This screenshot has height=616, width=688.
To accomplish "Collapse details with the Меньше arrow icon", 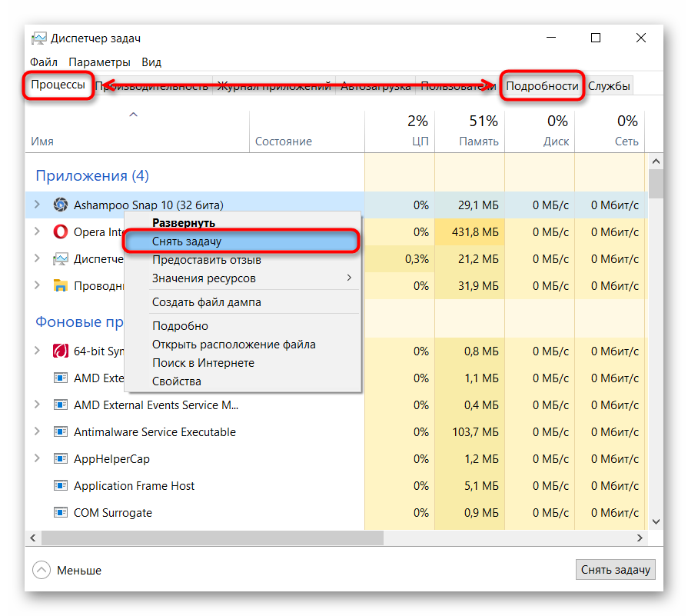I will click(42, 570).
